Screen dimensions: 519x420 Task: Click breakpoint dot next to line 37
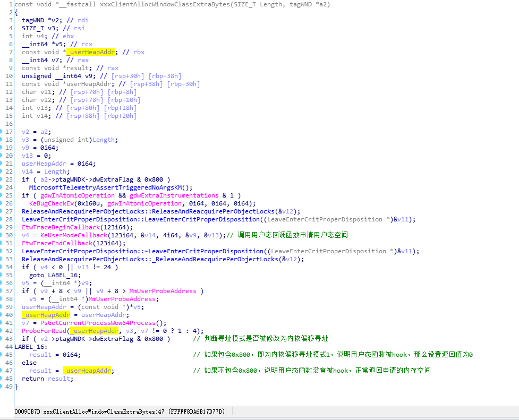(1, 291)
